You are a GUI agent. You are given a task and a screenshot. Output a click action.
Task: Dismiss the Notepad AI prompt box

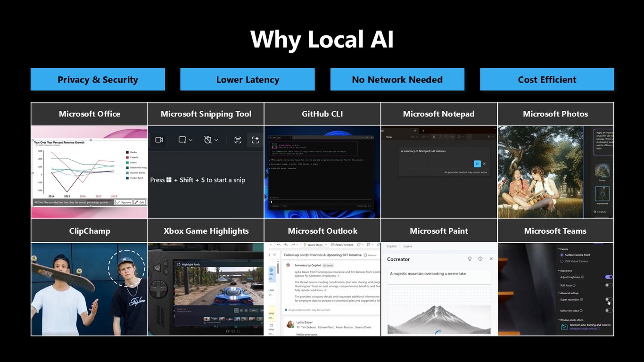(x=484, y=164)
